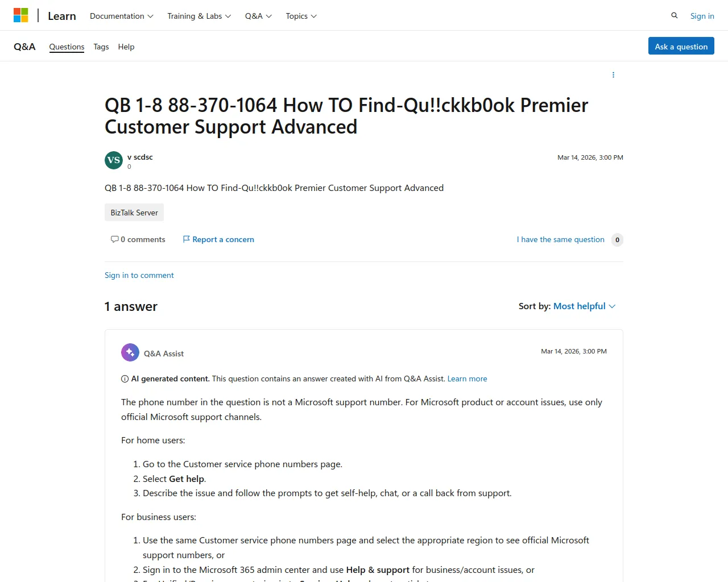Switch to the Tags tab
728x582 pixels.
[x=101, y=47]
